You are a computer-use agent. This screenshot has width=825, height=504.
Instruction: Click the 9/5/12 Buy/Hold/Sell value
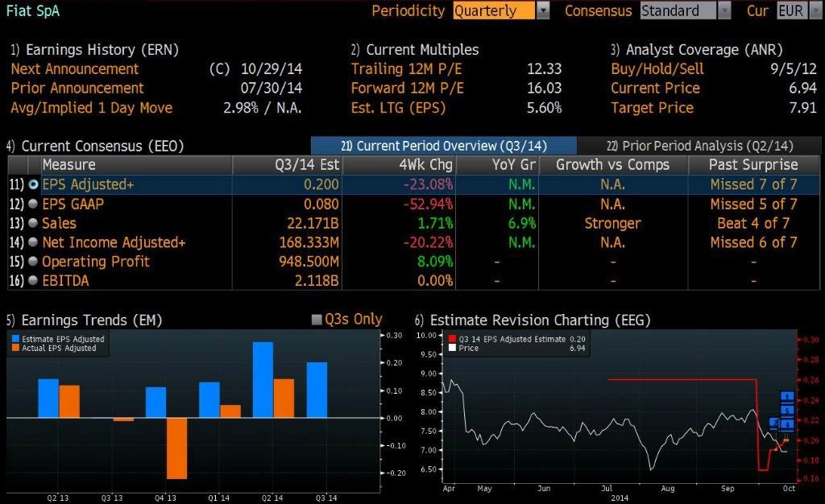[794, 69]
